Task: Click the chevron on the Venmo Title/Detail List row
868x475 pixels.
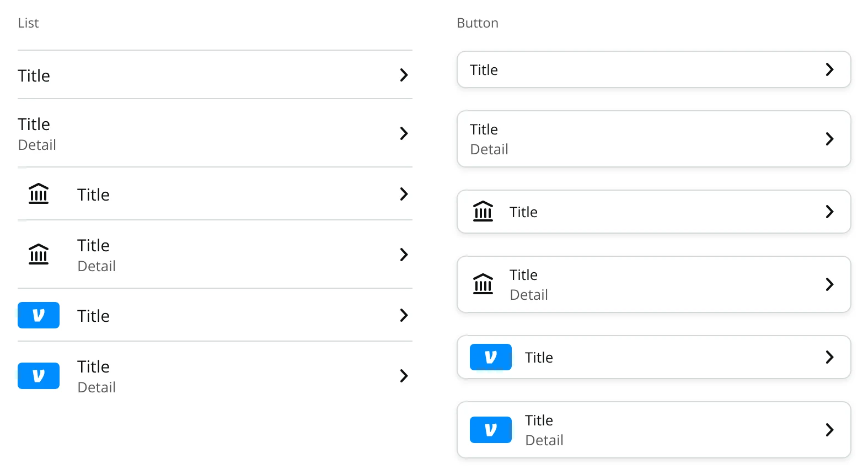Action: [x=404, y=376]
